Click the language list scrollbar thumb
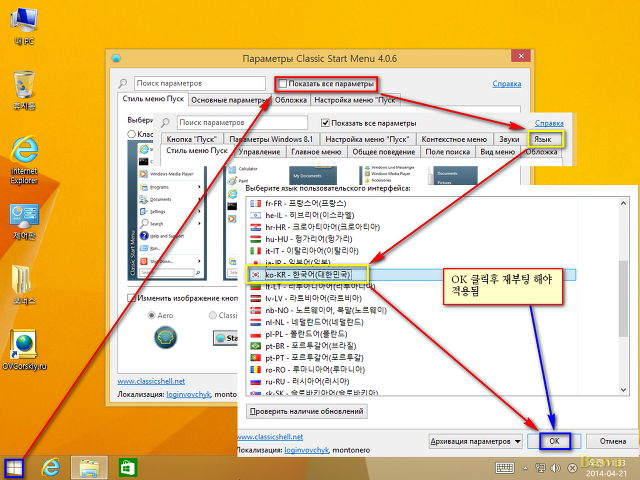640x480 pixels. (623, 299)
